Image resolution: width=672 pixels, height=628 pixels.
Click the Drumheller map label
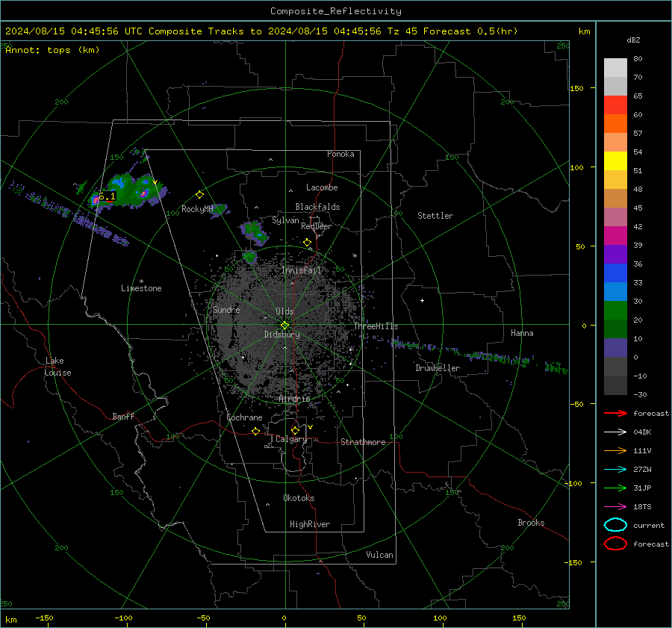(438, 368)
